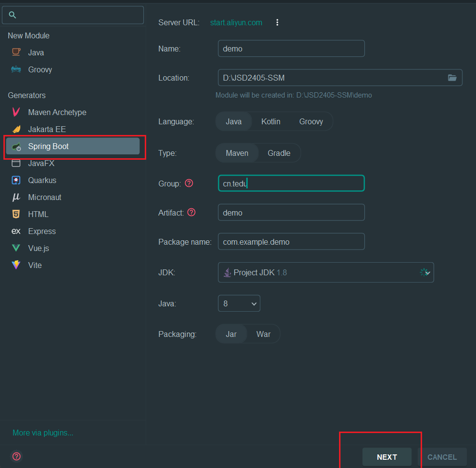Click the HTML5 shield icon
This screenshot has height=468, width=476.
pyautogui.click(x=16, y=214)
